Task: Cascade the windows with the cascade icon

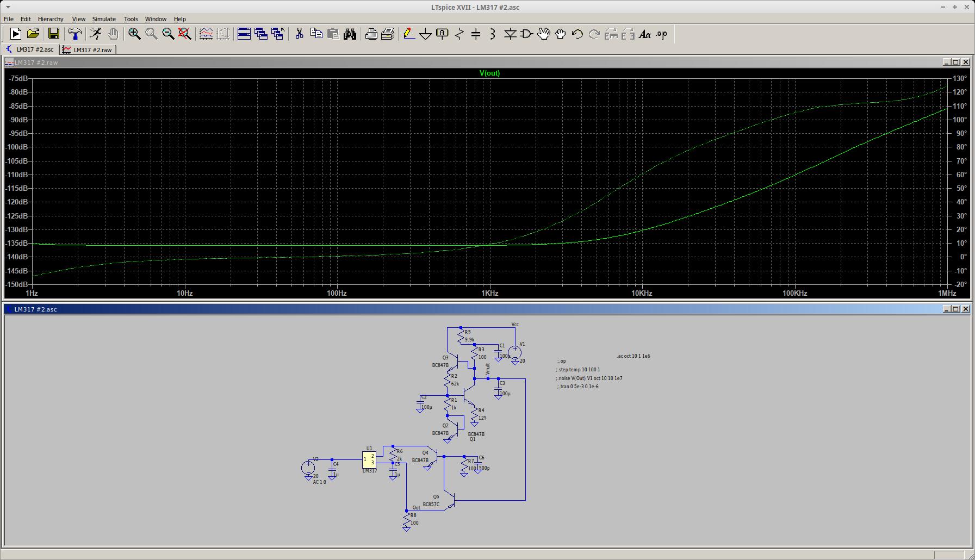Action: tap(261, 34)
